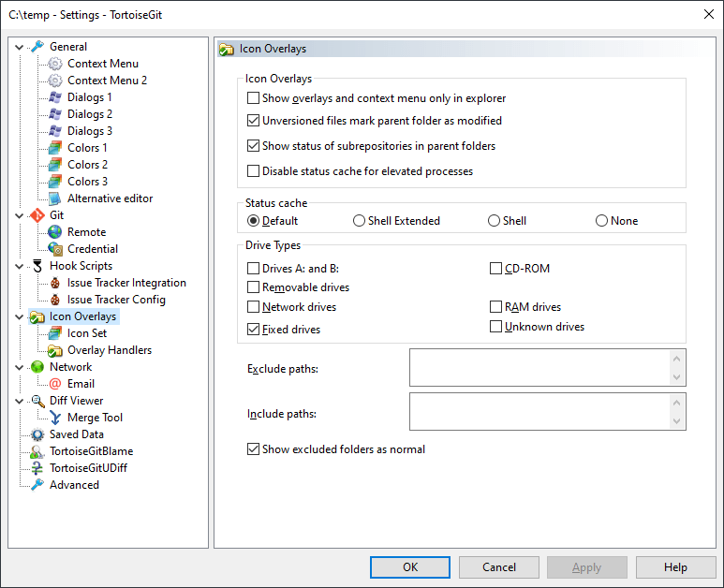Click the Colors 1 icon
Image resolution: width=724 pixels, height=588 pixels.
[55, 148]
